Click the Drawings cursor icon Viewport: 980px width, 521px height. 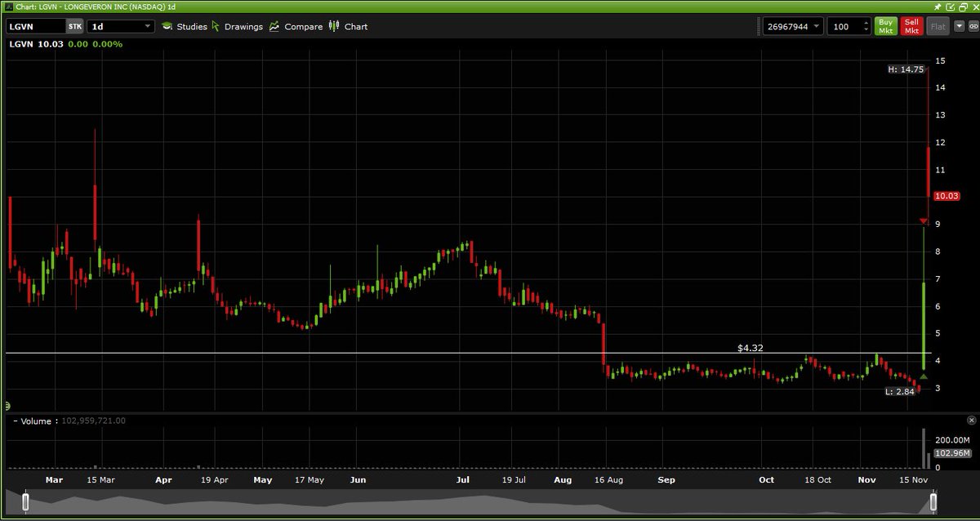coord(216,26)
